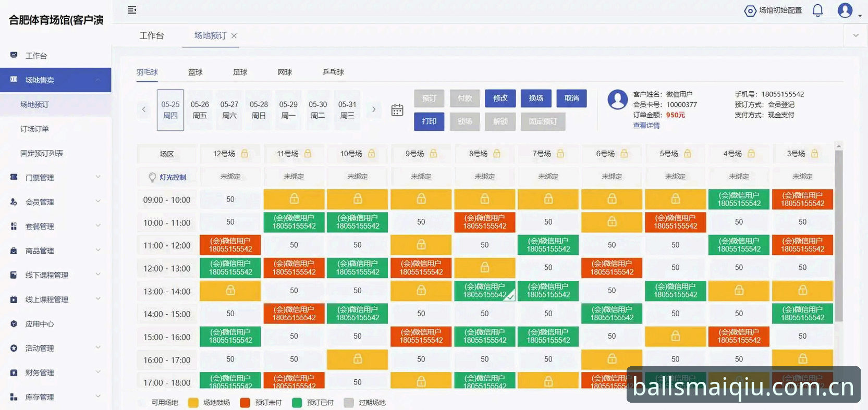Close the 场地预订 tab
Viewport: 868px width, 410px height.
point(234,36)
